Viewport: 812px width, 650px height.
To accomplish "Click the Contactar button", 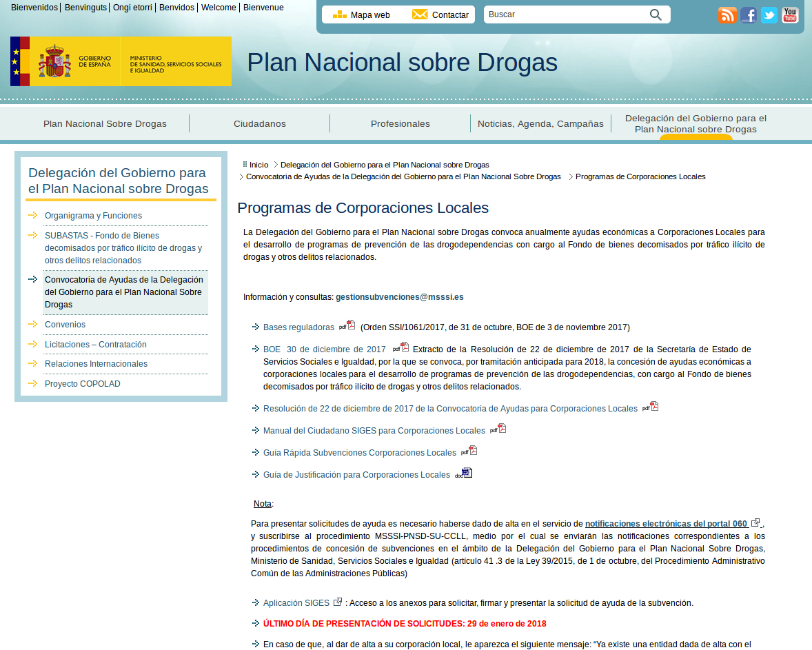I will tap(440, 14).
